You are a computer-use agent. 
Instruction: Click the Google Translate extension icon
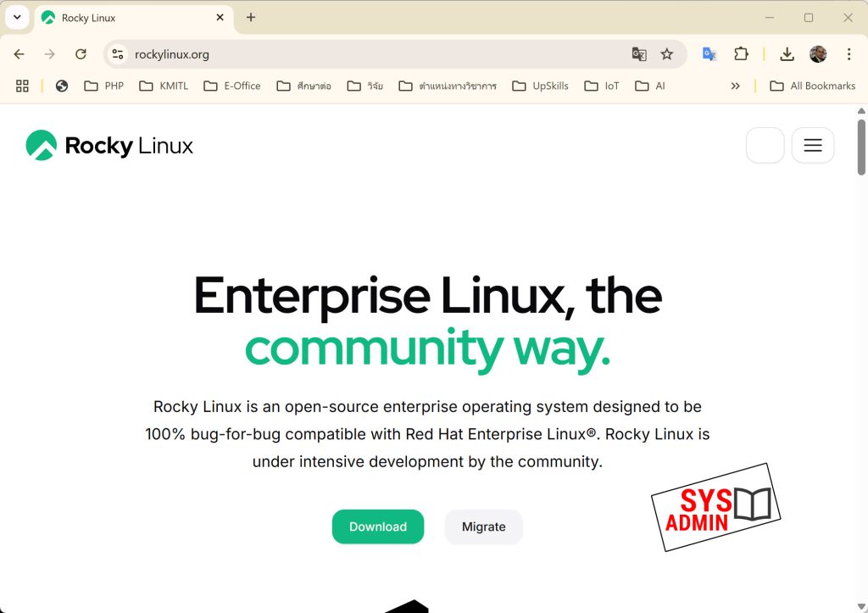coord(709,54)
